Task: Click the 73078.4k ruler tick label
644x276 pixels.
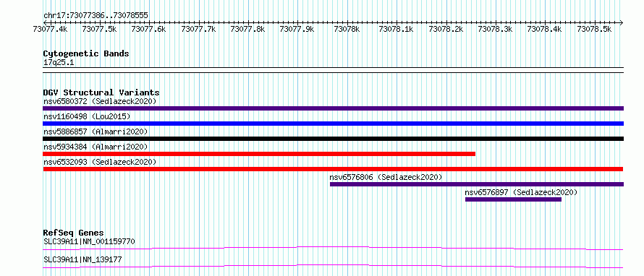Action: point(545,29)
